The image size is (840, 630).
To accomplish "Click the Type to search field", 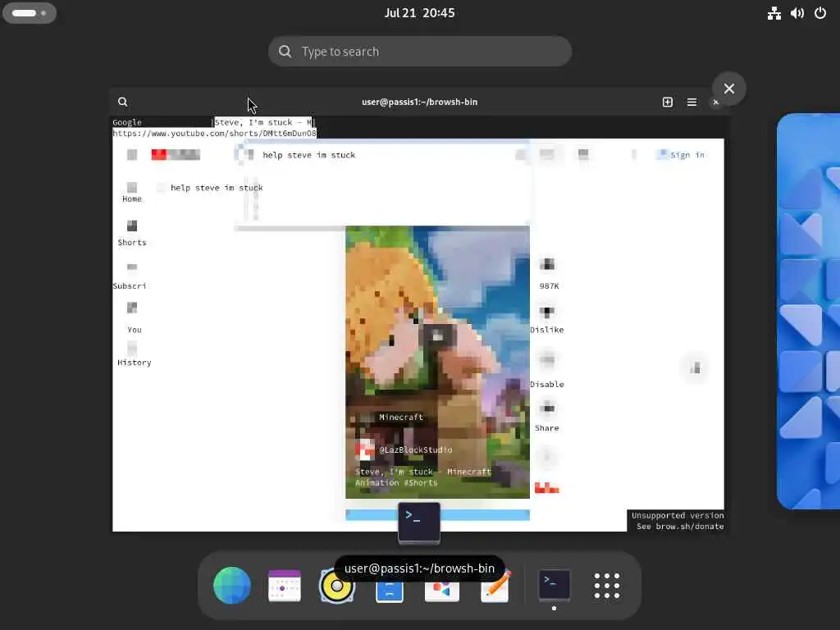I will click(419, 52).
